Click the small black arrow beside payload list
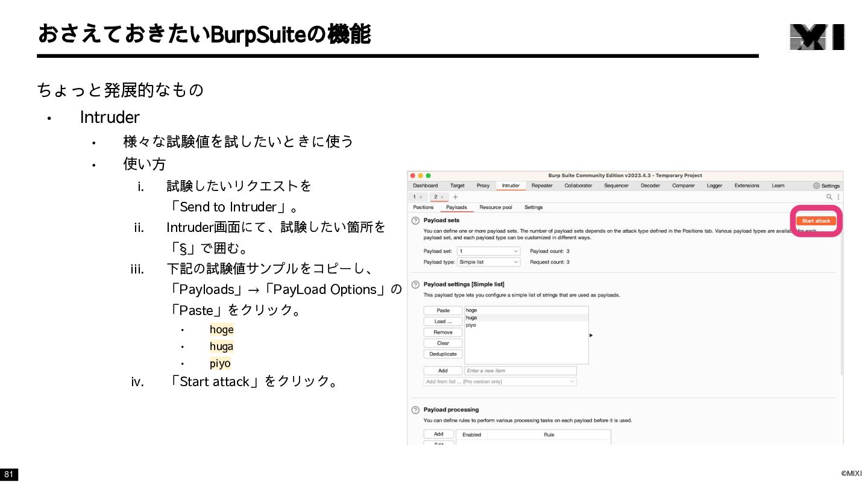Image resolution: width=868 pixels, height=488 pixels. (591, 335)
